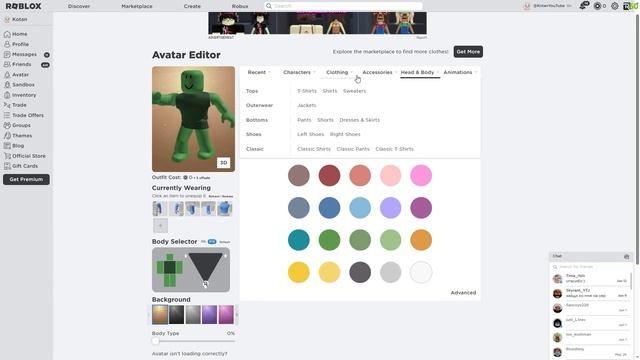Viewport: 640px width, 360px height.
Task: Click Avatar isn't loading correctly link
Action: pyautogui.click(x=189, y=353)
